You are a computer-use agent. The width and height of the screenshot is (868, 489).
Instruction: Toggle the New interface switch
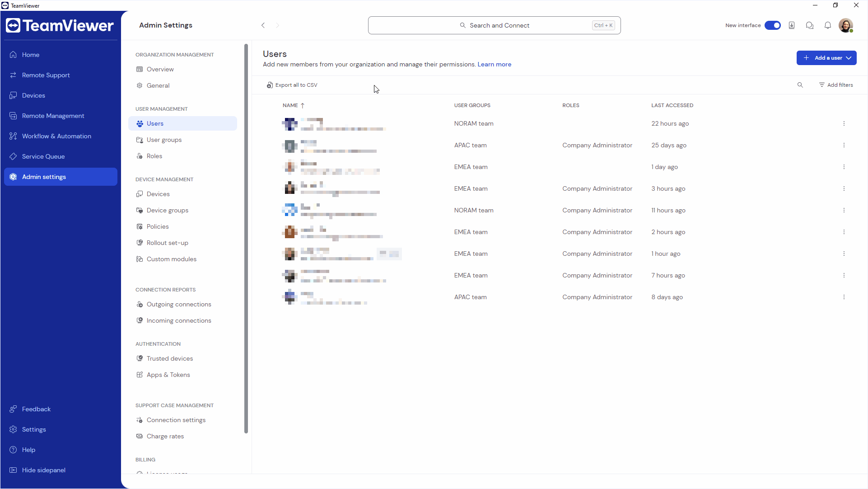[x=772, y=25]
